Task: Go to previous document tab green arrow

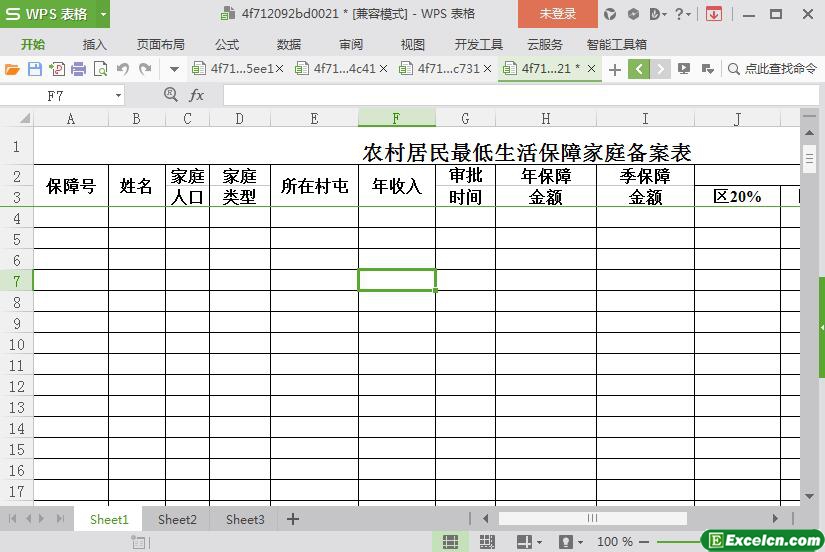Action: [x=639, y=69]
